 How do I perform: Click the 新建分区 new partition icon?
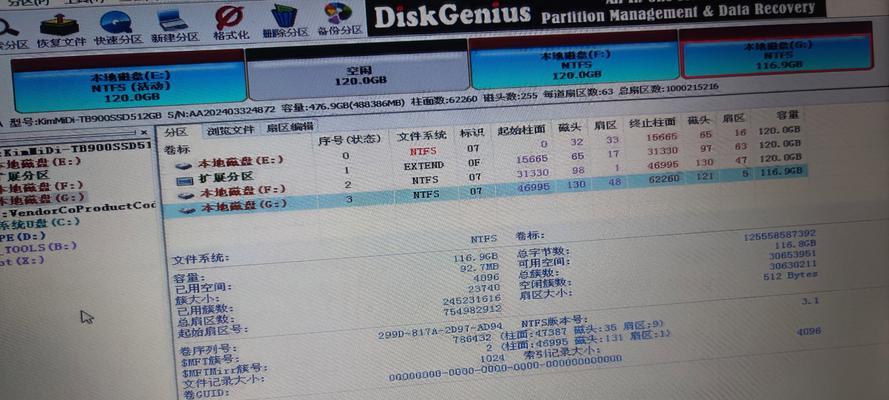[173, 20]
